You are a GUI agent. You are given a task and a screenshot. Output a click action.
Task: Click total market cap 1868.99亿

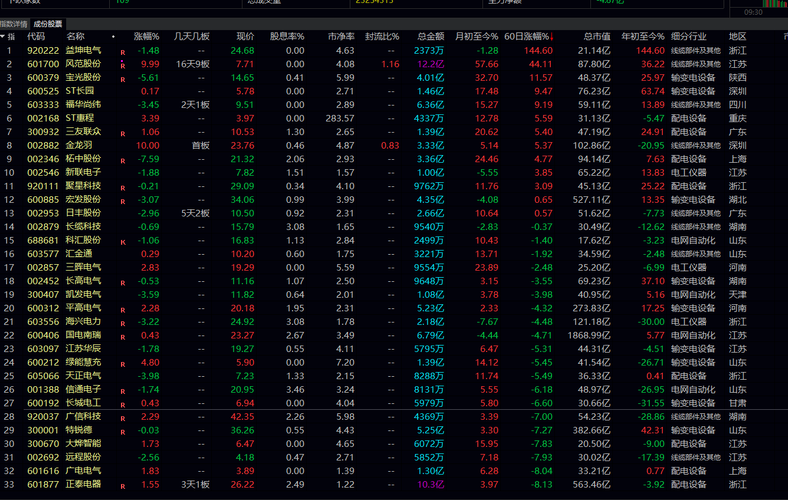pyautogui.click(x=589, y=335)
